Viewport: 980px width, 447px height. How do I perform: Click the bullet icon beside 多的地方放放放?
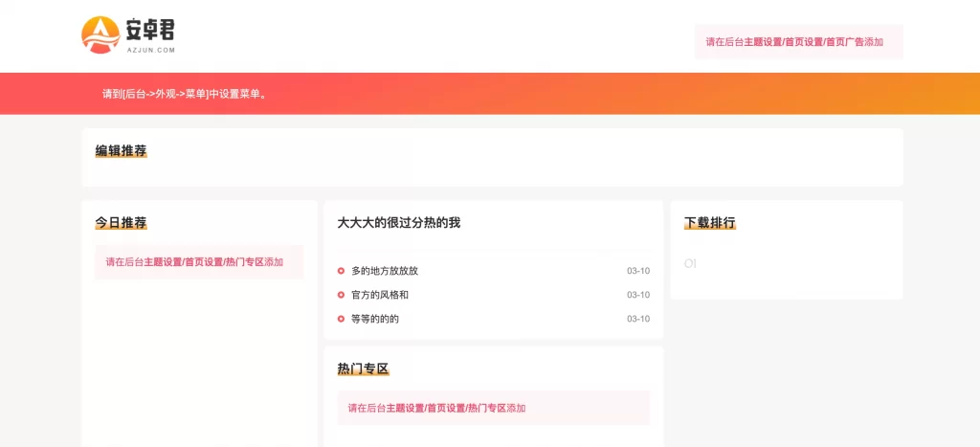(x=342, y=271)
